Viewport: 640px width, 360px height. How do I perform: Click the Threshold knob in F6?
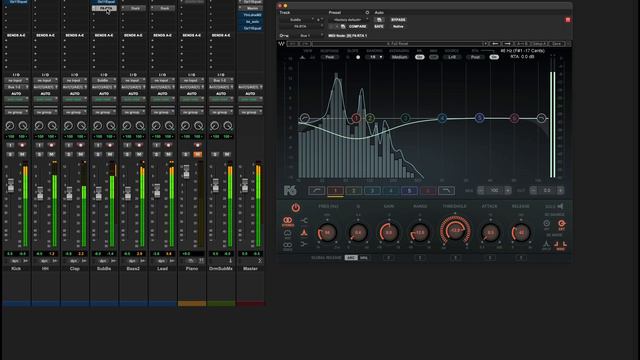455,231
